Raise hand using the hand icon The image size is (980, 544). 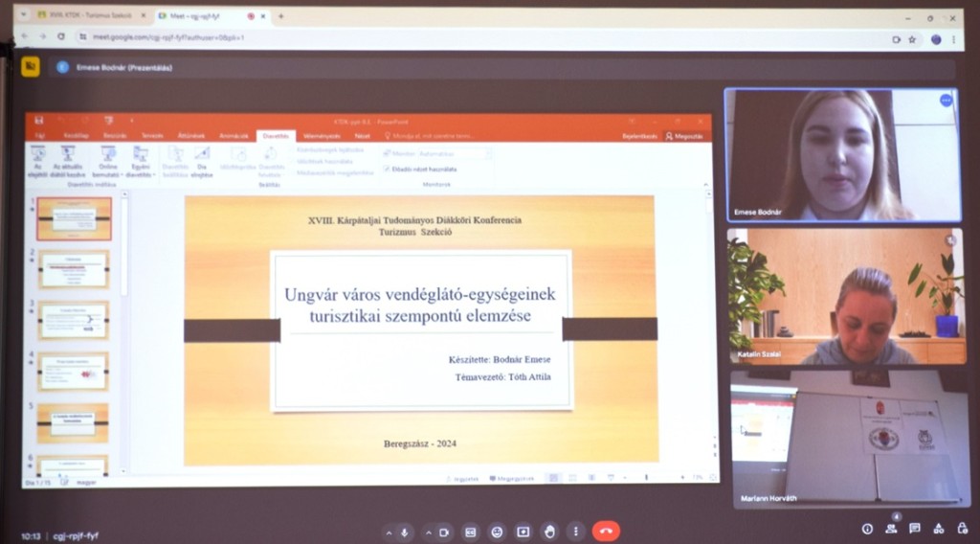click(x=549, y=532)
